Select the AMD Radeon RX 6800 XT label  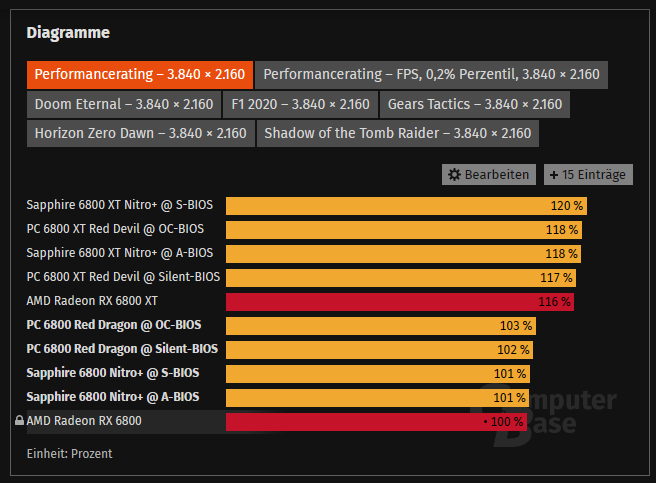pos(92,301)
